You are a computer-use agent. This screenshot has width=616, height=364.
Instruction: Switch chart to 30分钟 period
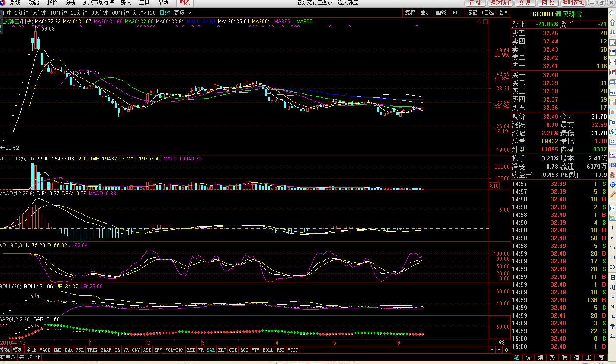[x=99, y=13]
